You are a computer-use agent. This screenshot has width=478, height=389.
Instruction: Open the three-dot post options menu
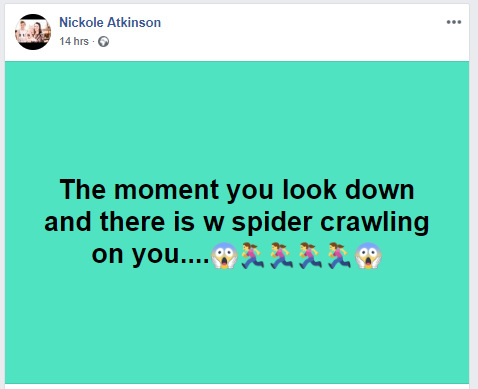[454, 22]
